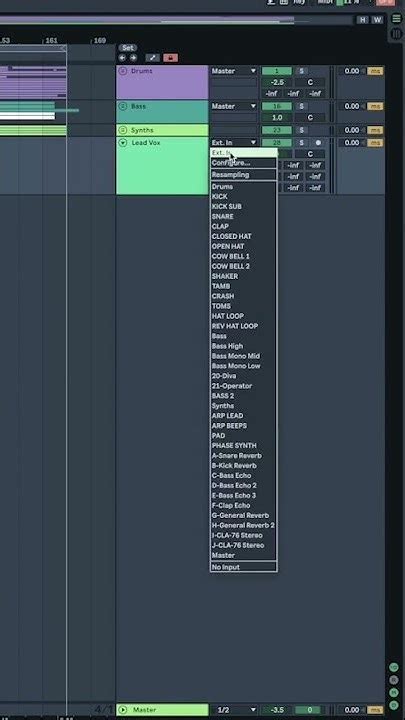405x720 pixels.
Task: Select the Synths track header
Action: (x=162, y=130)
